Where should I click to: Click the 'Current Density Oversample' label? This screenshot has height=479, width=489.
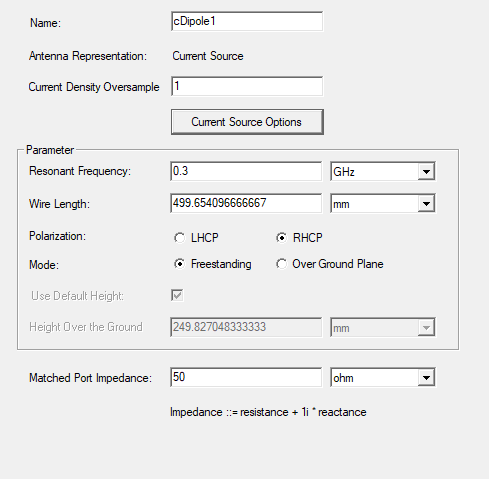coord(94,87)
